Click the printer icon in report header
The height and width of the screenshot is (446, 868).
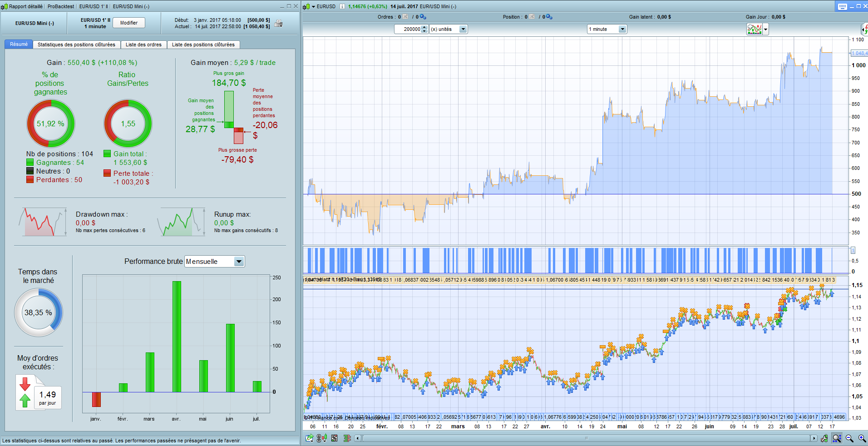pyautogui.click(x=279, y=23)
